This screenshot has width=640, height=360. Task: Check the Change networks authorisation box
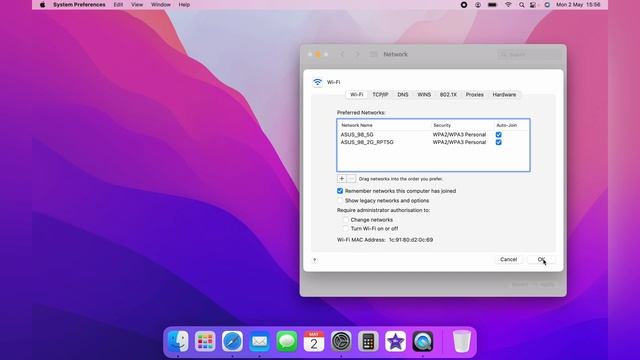pos(345,220)
